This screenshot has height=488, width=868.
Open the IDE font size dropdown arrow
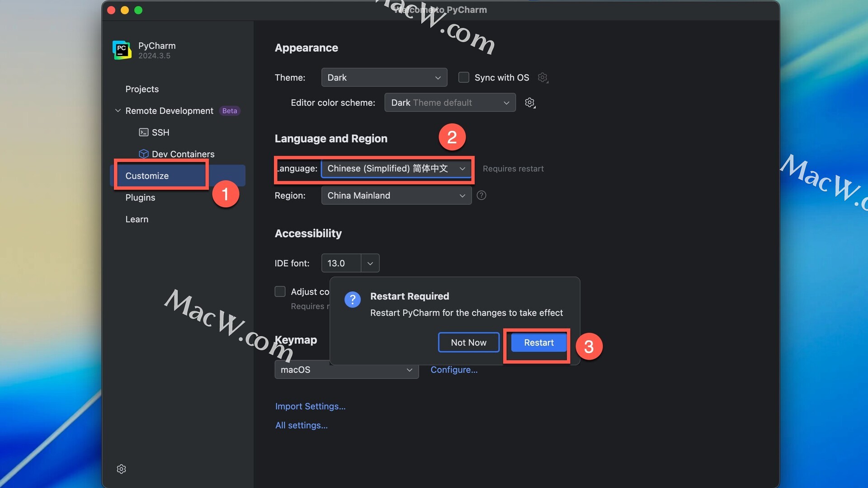[x=370, y=263]
